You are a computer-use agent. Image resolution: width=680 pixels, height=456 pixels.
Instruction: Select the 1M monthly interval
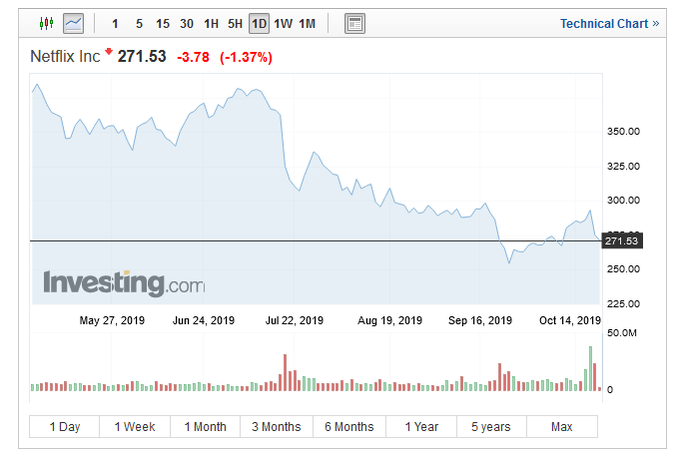(307, 23)
